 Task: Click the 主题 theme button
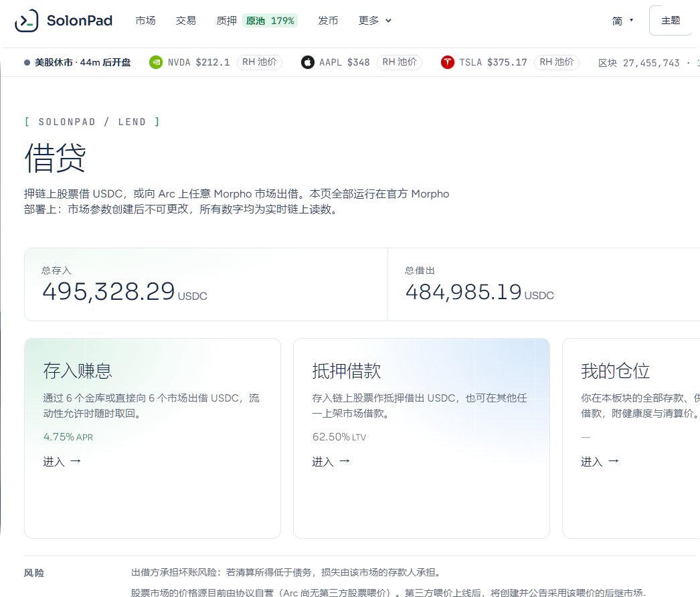click(x=671, y=21)
